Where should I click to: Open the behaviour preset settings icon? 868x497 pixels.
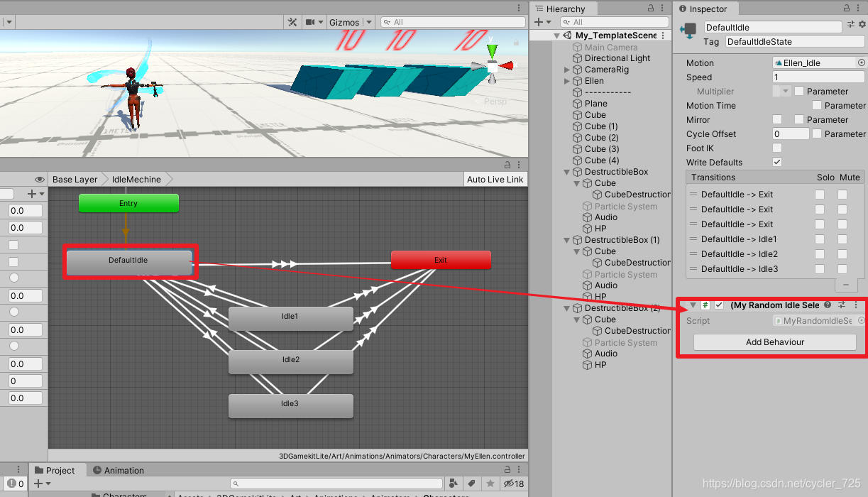tap(842, 305)
